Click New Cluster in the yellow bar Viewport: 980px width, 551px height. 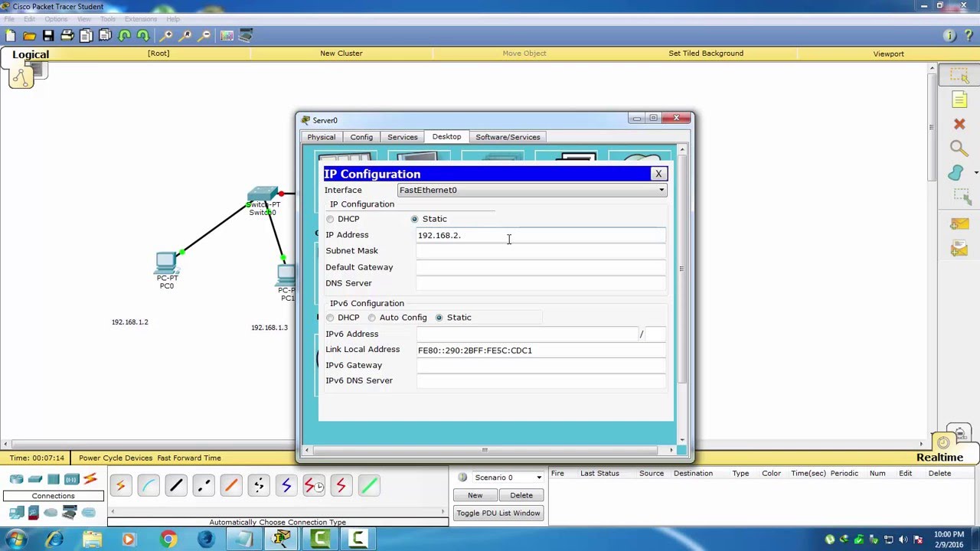point(341,54)
